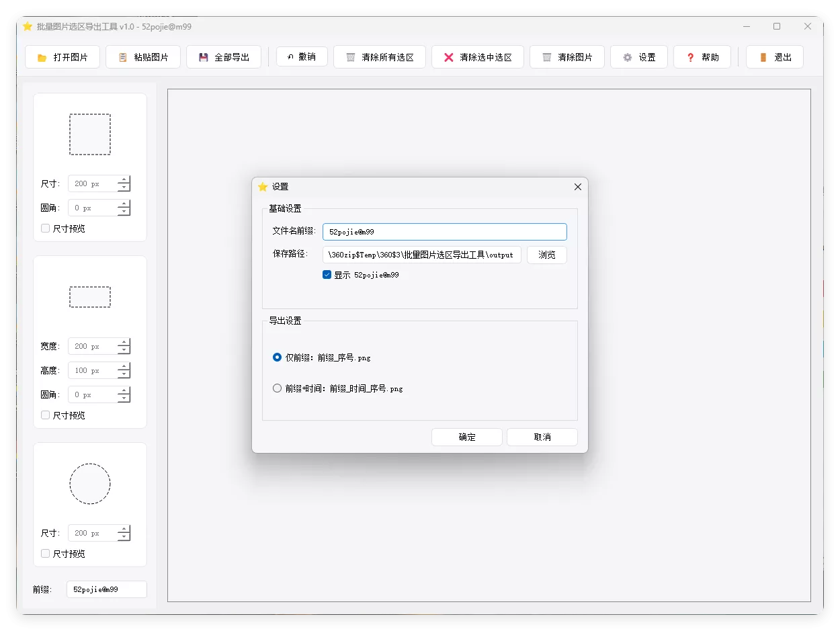Cancel the settings dialog with 取消

(542, 437)
